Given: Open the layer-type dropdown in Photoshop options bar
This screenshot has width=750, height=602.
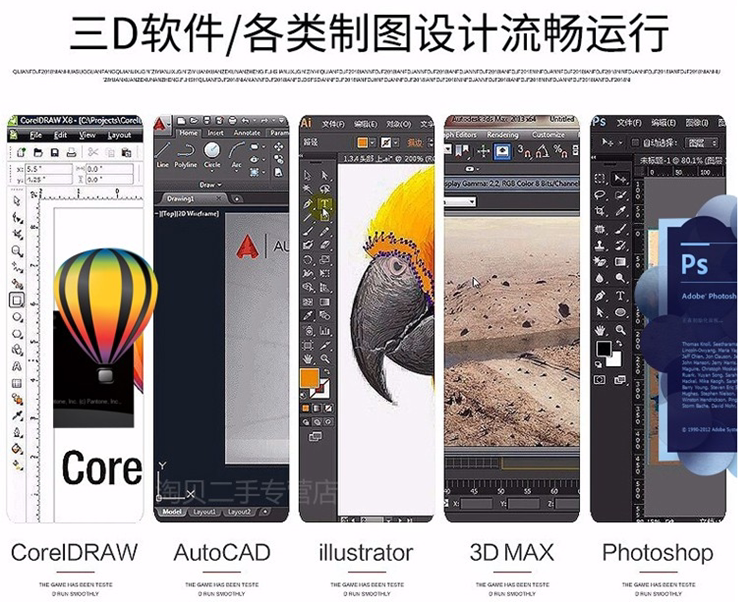Looking at the screenshot, I should 702,142.
